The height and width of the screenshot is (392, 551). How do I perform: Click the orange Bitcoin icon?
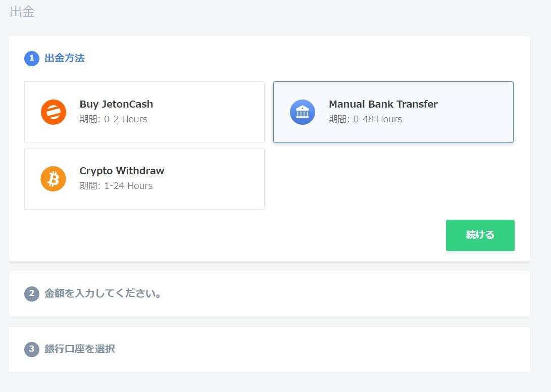[x=54, y=179]
